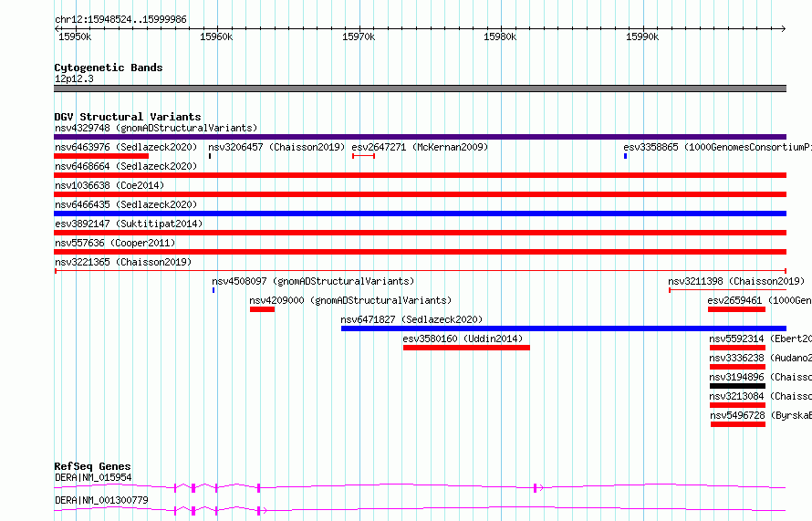This screenshot has width=812, height=521.
Task: Open the nsv5496728 variant label
Action: (761, 415)
